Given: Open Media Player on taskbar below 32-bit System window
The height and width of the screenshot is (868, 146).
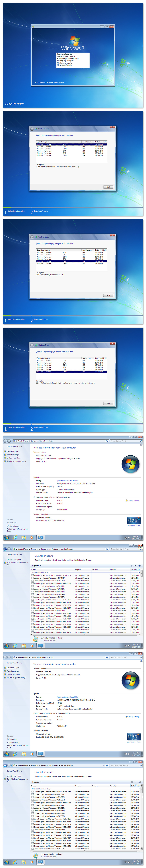Looking at the screenshot, I should pos(32,538).
